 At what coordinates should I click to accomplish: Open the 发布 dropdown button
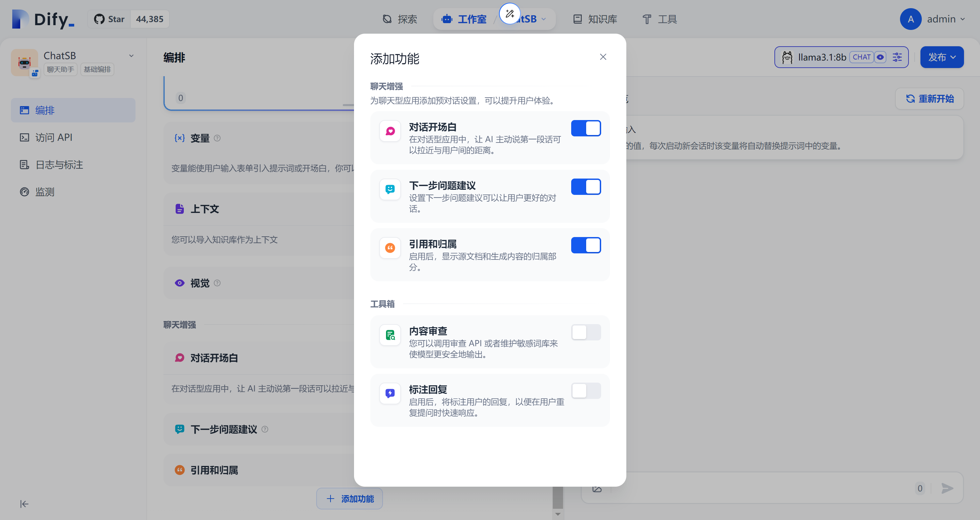click(x=942, y=57)
